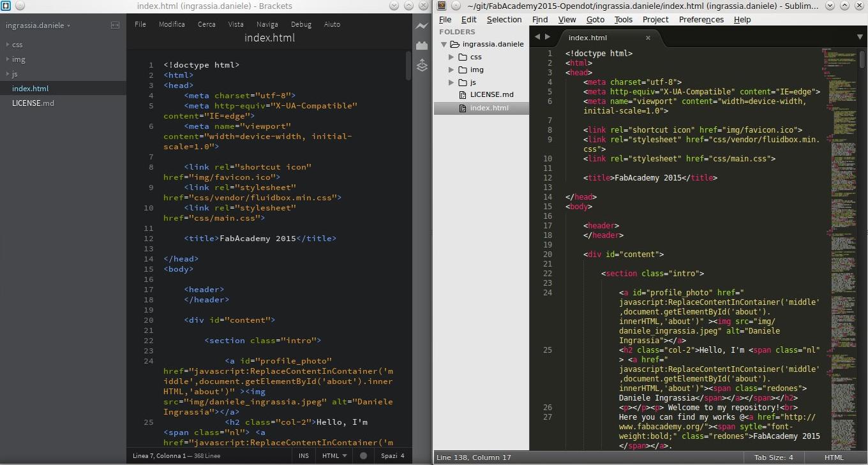Viewport: 868px width, 465px height.
Task: Click the Brackets editor vertical scrollbar thumb
Action: click(408, 66)
